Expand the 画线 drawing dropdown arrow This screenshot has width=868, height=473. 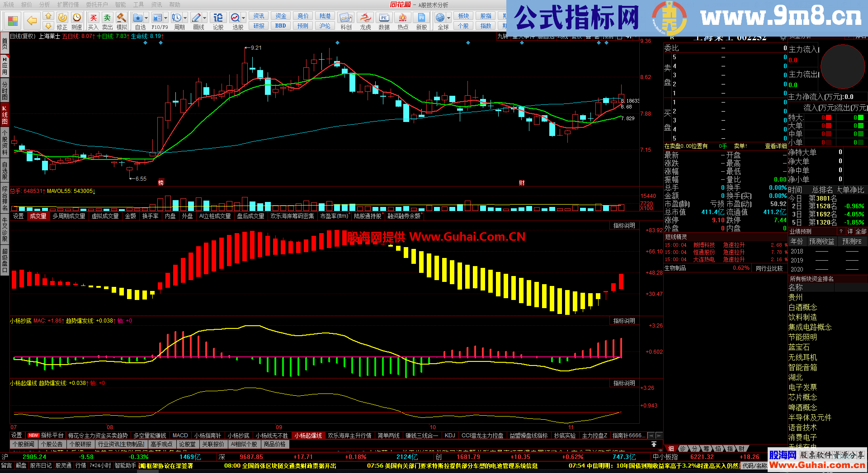[205, 18]
